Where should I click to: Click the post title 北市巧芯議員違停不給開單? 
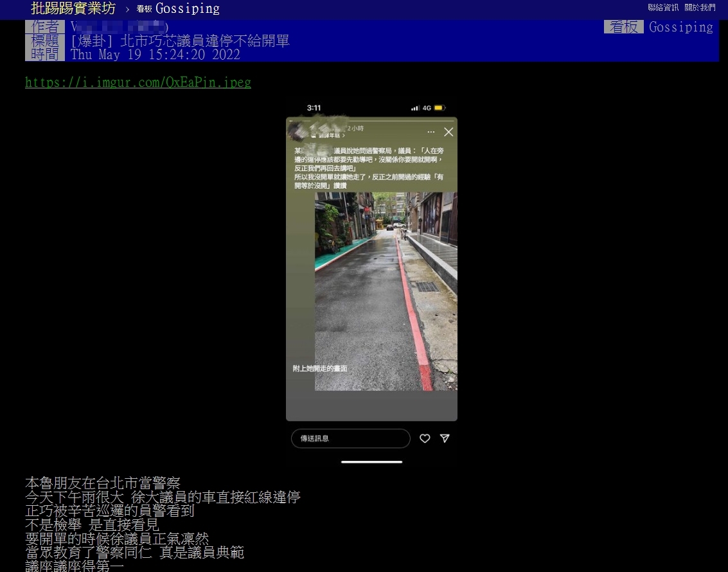tap(205, 41)
